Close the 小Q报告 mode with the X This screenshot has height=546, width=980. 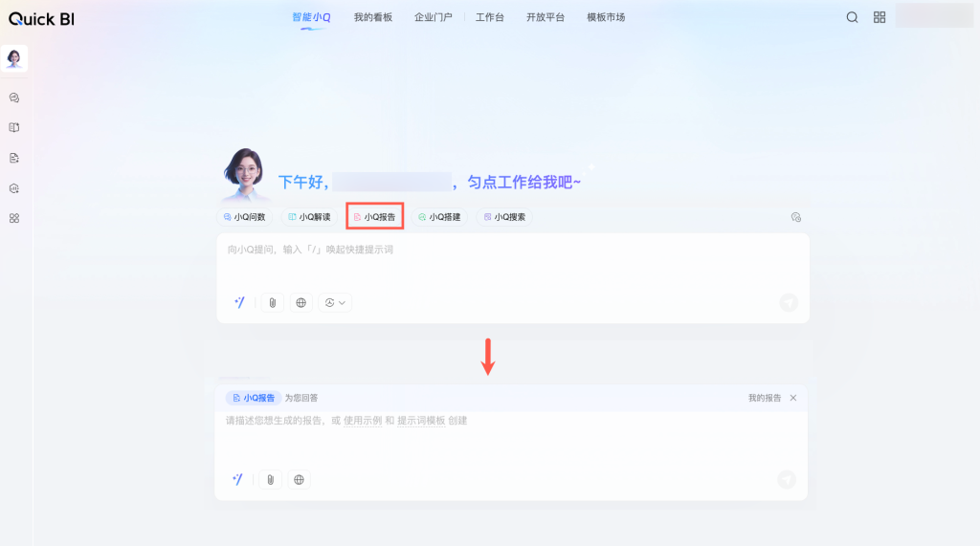point(793,398)
